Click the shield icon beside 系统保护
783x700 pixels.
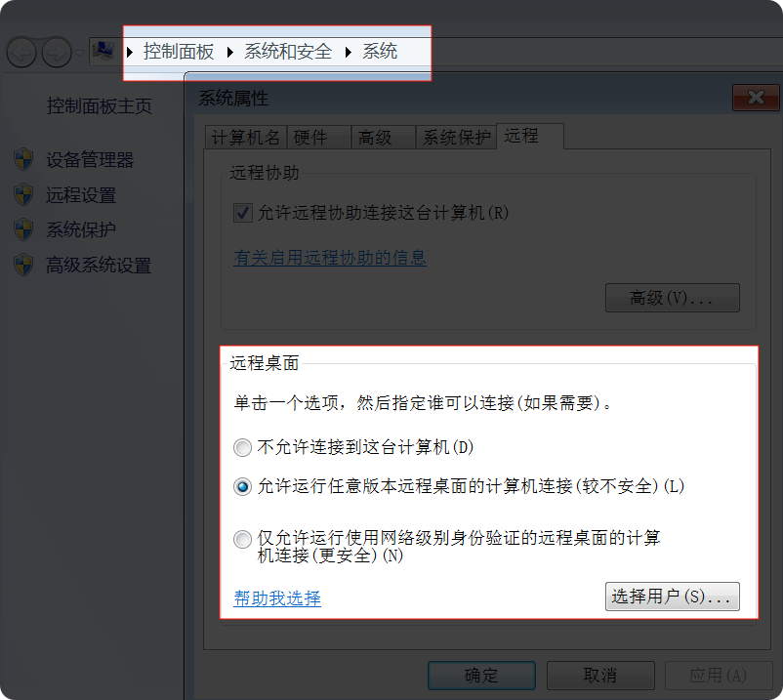(x=23, y=230)
